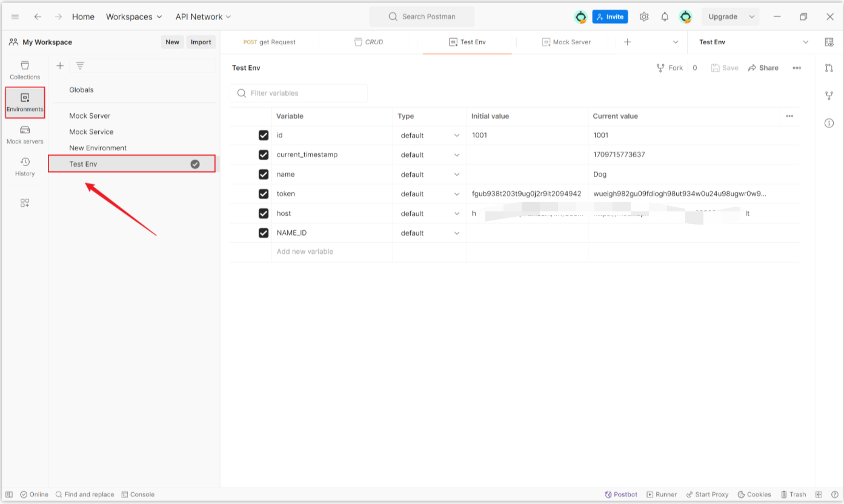Open the two-pane layout icon in status bar
The height and width of the screenshot is (504, 844).
(819, 494)
